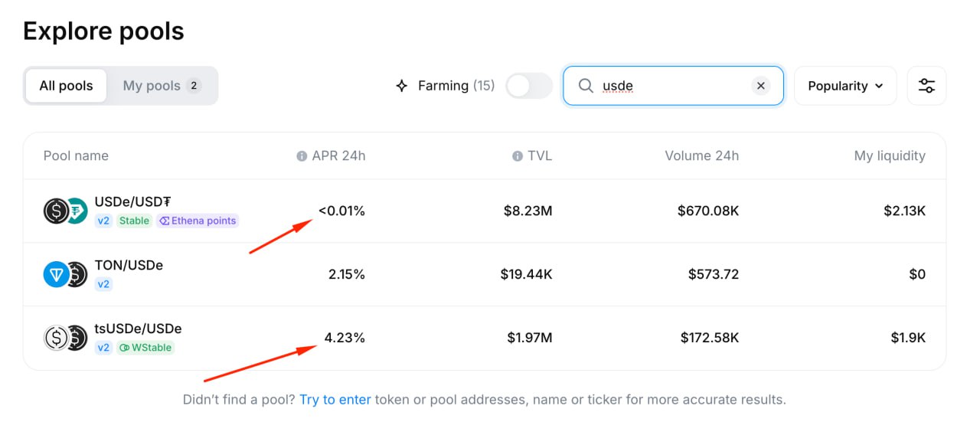Viewport: 980px width, 435px height.
Task: Click the magnifier search icon
Action: (586, 86)
